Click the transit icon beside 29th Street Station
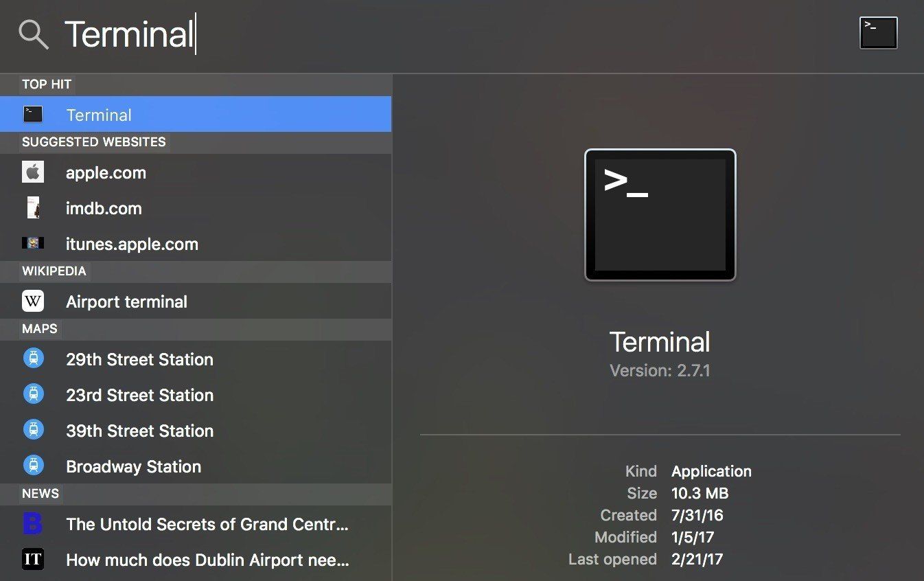Viewport: 924px width, 581px height. [x=33, y=358]
